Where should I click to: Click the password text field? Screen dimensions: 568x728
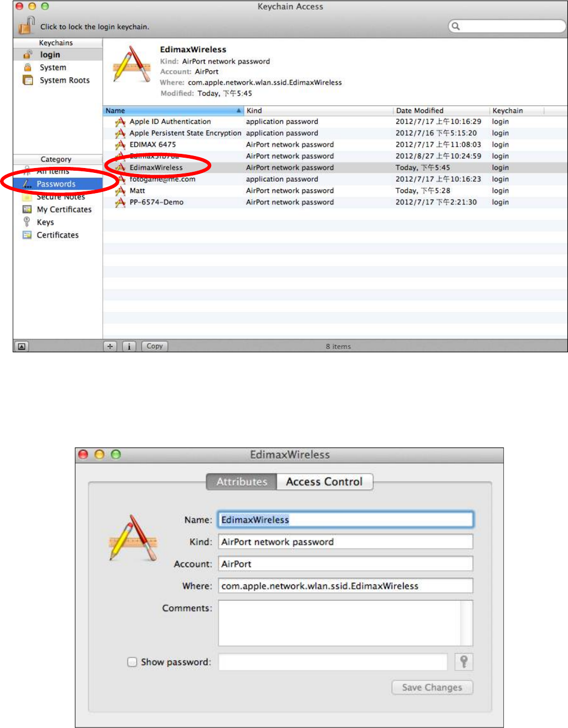point(333,662)
